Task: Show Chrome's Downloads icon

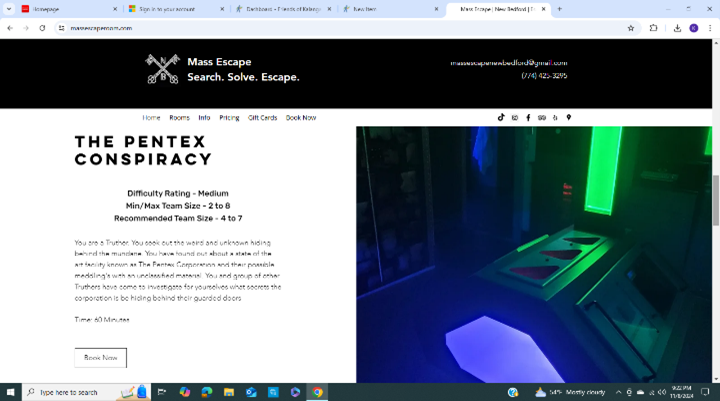Action: (x=677, y=28)
